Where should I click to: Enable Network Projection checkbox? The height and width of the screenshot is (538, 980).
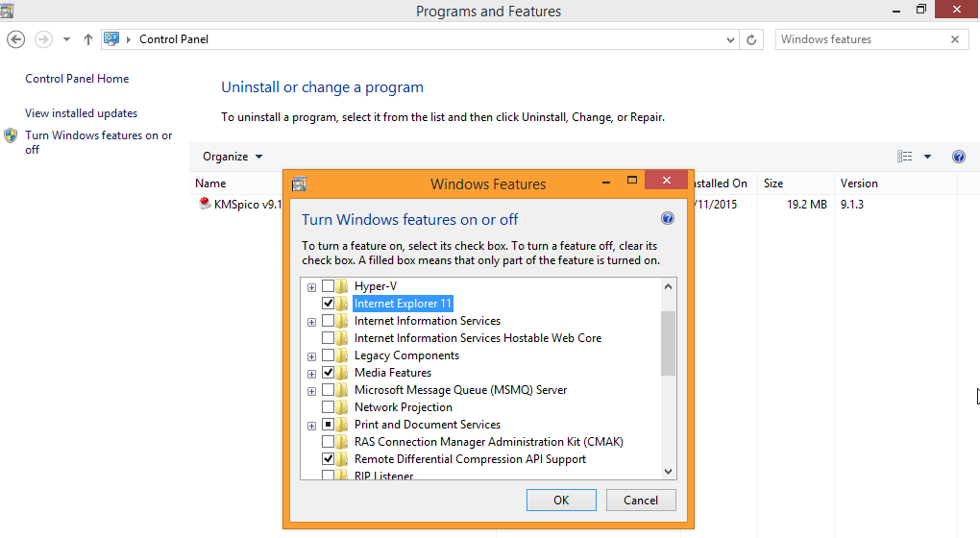329,407
